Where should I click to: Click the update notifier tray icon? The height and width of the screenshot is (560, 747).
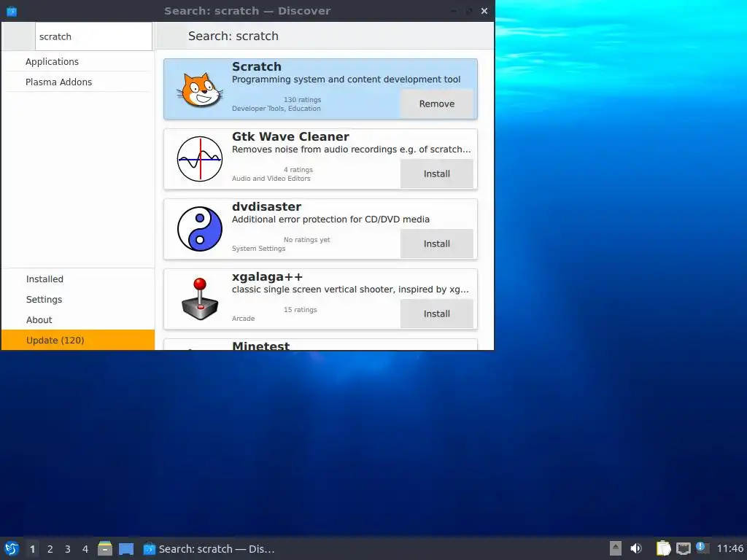(701, 547)
